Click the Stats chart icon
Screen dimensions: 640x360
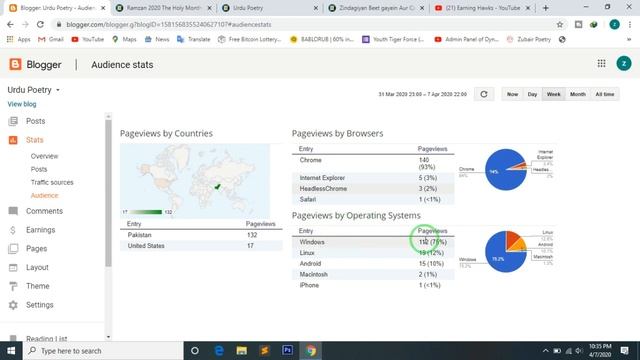pos(13,140)
